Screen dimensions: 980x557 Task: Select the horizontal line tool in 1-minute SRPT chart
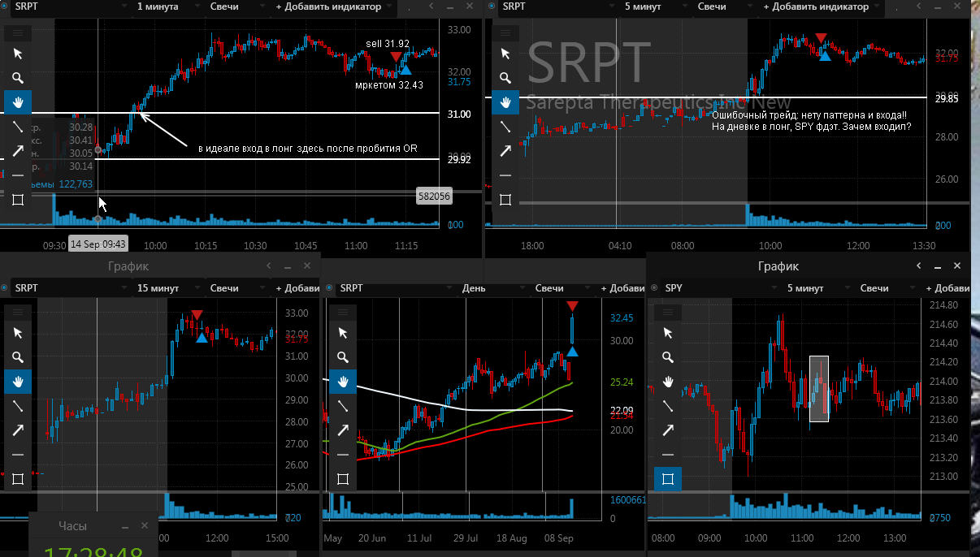pos(18,175)
